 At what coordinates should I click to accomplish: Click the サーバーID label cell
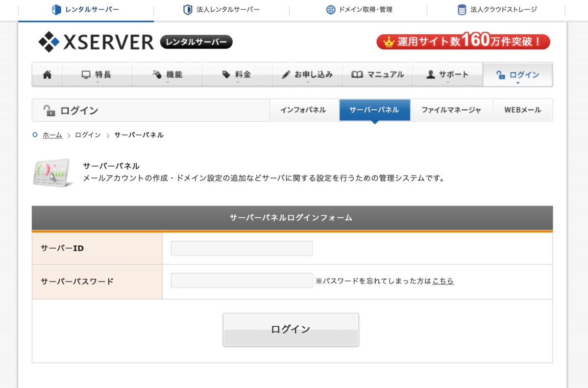tap(97, 248)
